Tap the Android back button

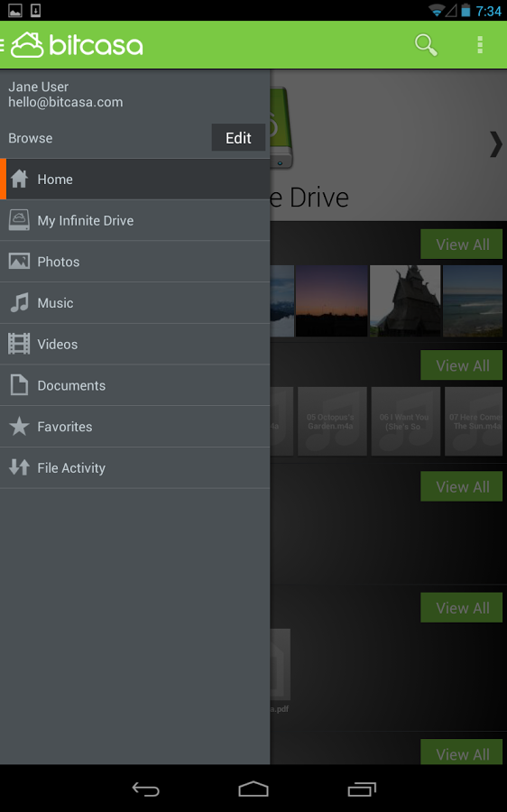(145, 789)
